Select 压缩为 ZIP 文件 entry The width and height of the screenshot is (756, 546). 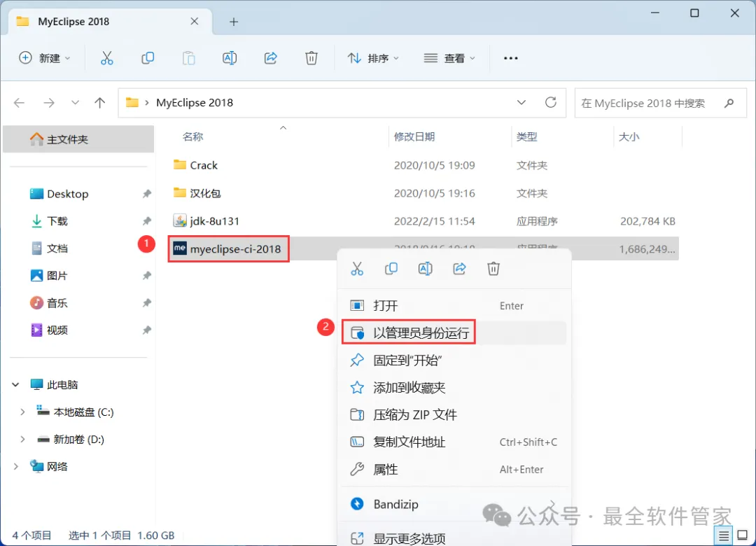point(454,415)
